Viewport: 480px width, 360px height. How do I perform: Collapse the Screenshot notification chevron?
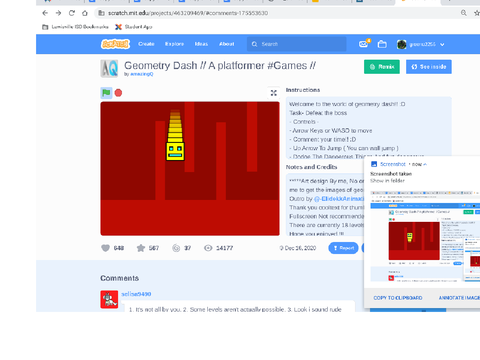point(425,164)
